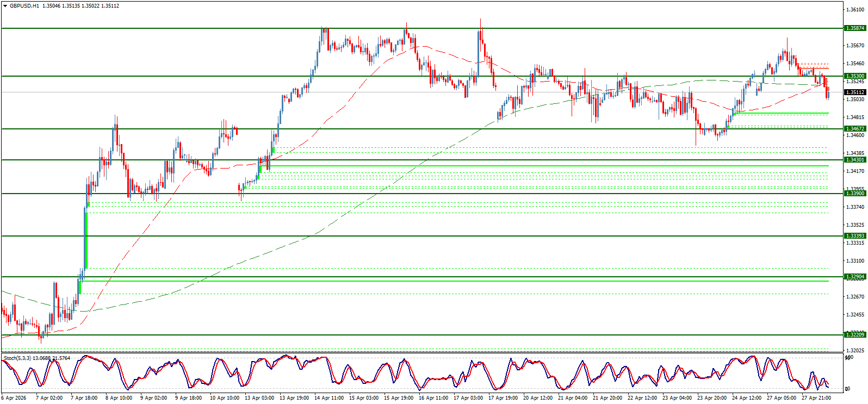
Task: Click the current price tag 1.35112
Action: [855, 92]
